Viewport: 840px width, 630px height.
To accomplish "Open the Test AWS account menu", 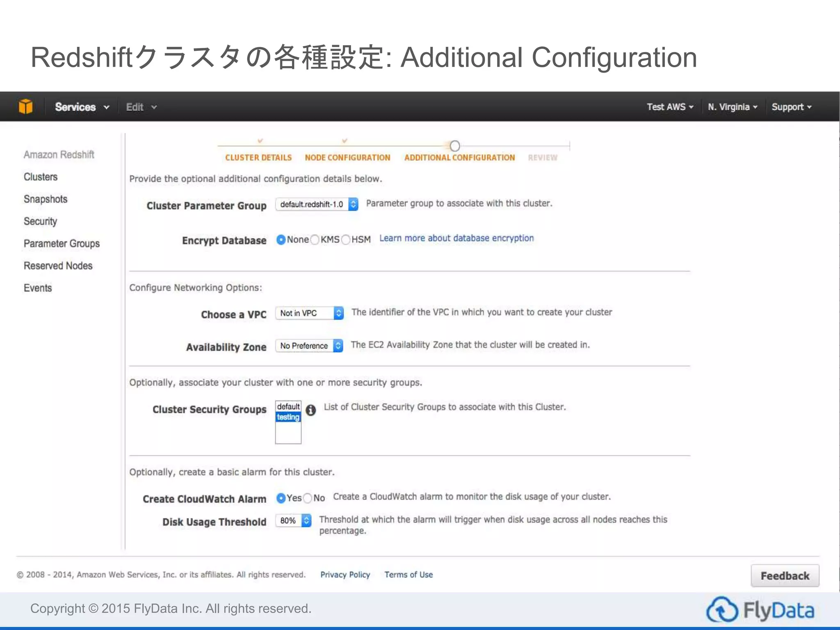I will (670, 107).
